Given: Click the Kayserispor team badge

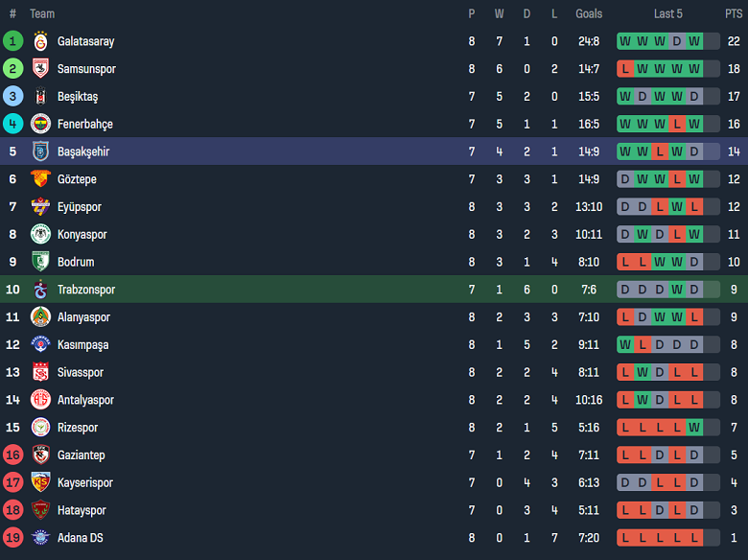Looking at the screenshot, I should point(40,483).
